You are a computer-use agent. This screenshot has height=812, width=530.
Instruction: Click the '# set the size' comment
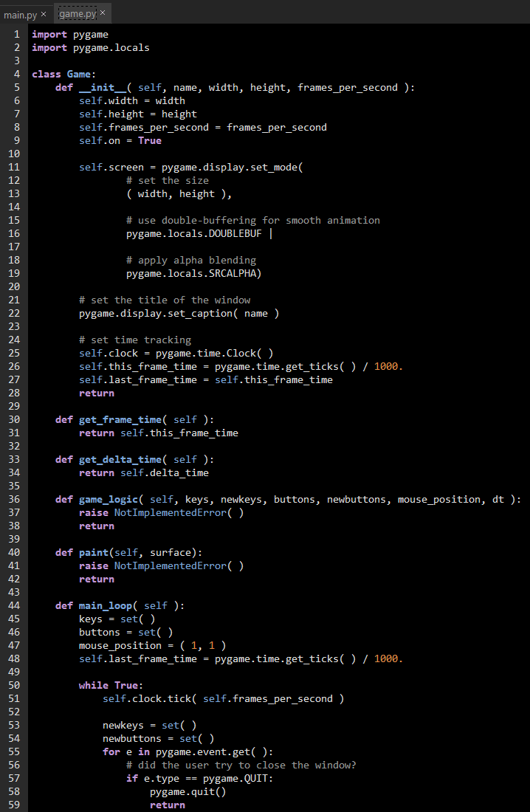click(168, 180)
